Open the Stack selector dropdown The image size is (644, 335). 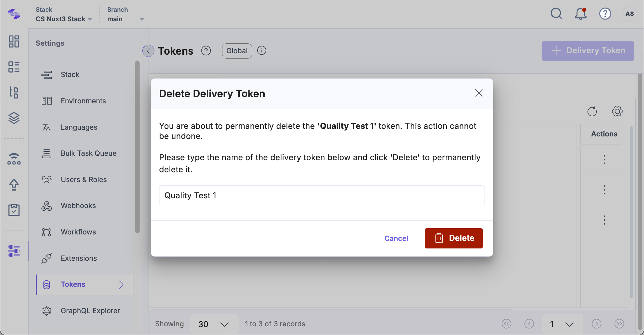pyautogui.click(x=64, y=19)
